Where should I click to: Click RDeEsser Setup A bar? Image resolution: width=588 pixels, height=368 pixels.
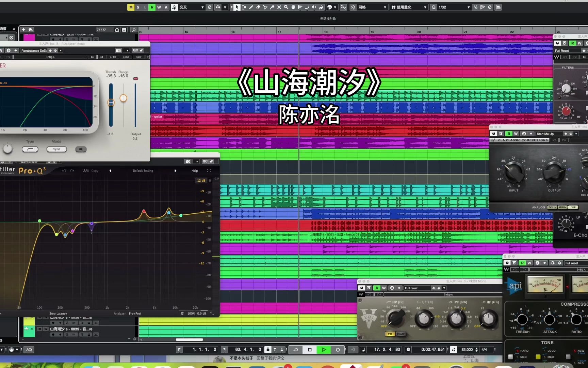pos(50,57)
